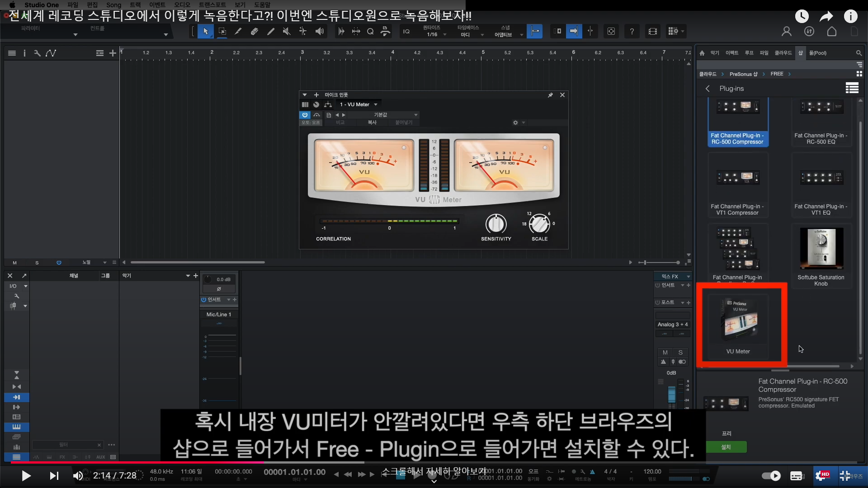Switch browser to grid thumbnail view
The image size is (868, 488).
[x=859, y=74]
